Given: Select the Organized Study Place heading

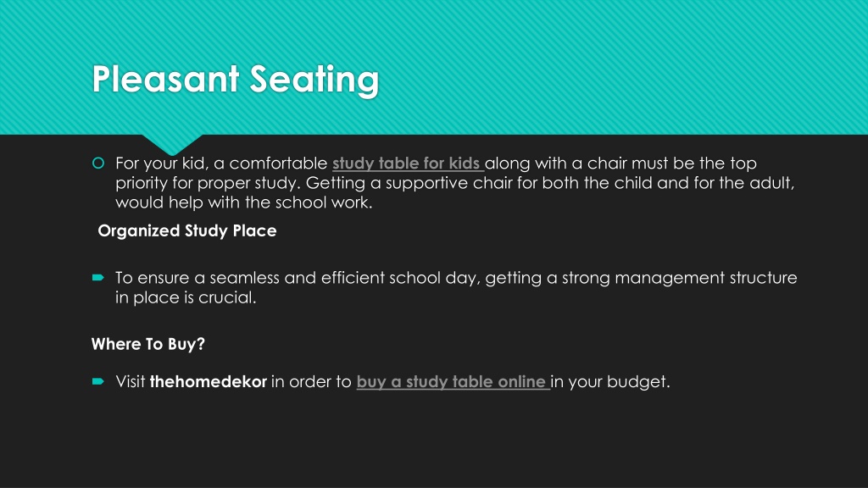Looking at the screenshot, I should (x=187, y=230).
